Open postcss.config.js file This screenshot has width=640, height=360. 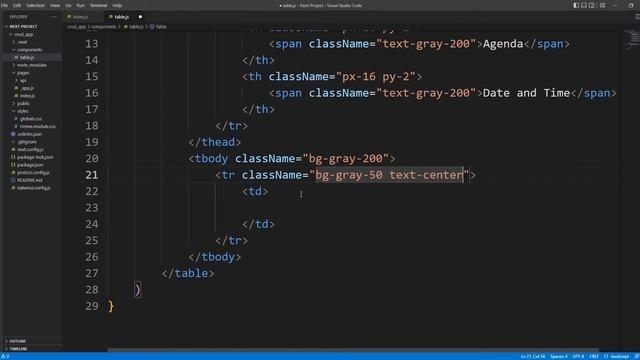tap(33, 173)
